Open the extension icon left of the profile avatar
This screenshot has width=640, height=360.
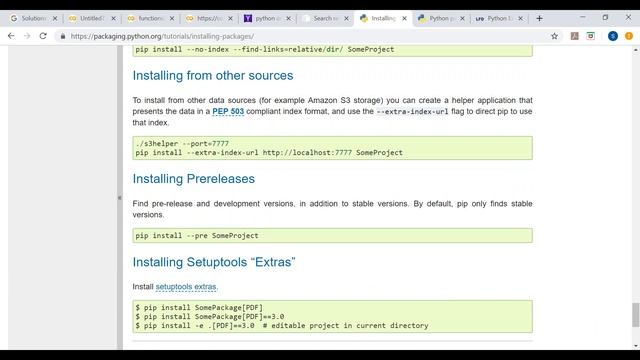(x=591, y=36)
